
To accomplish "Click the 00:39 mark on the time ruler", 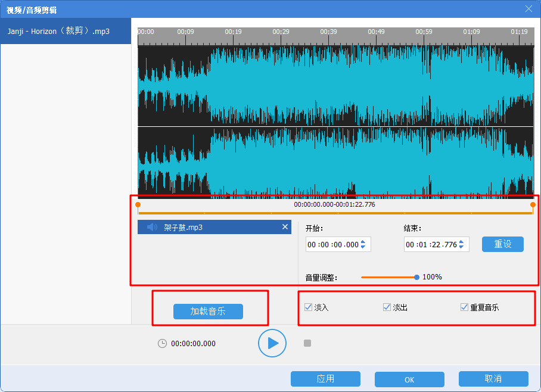I will tap(328, 32).
